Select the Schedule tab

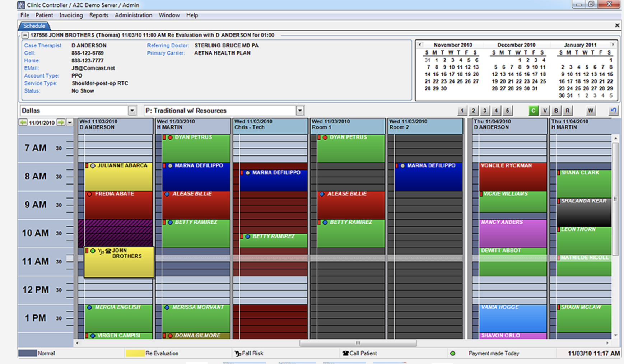tap(34, 25)
